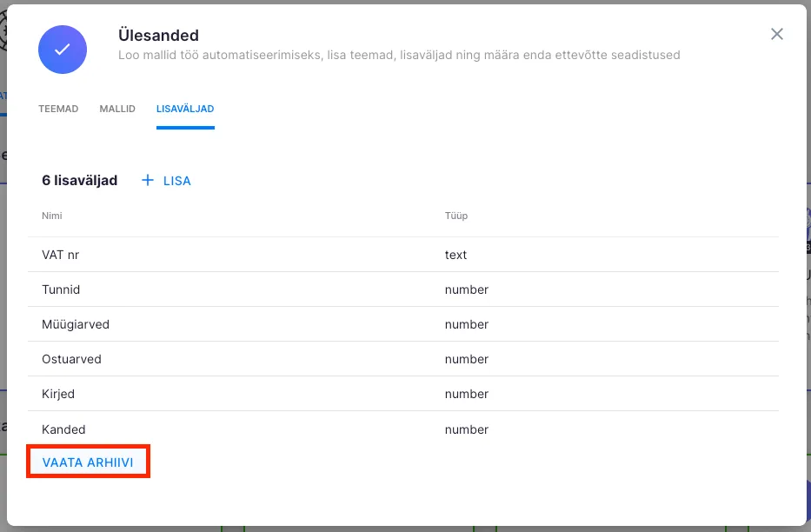Select the LISAVÄLJAD tab

[185, 109]
